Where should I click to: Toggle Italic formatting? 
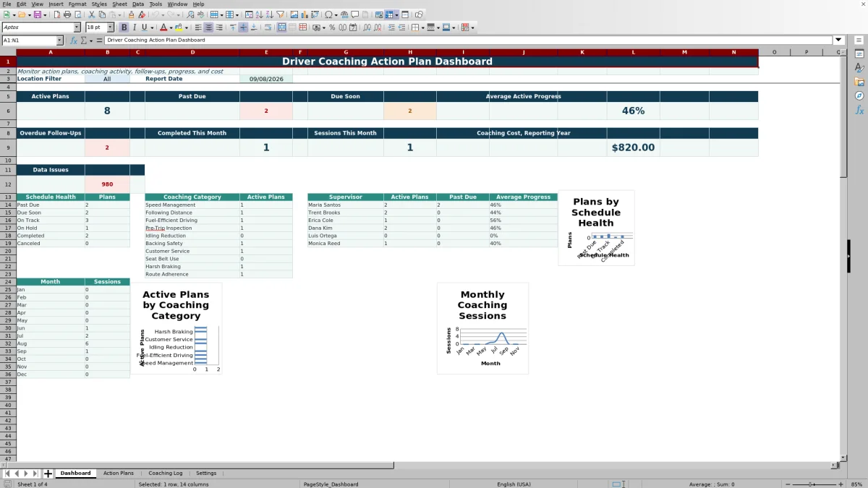point(135,27)
